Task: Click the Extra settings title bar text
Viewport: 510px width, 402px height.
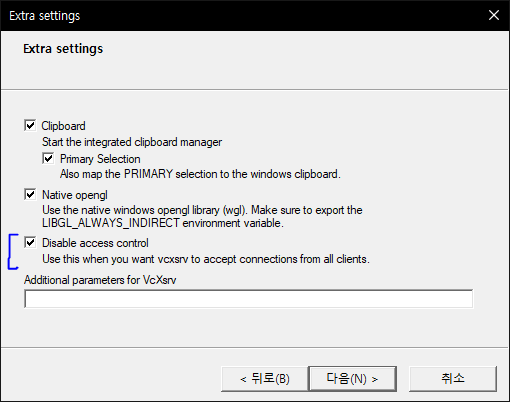Action: 45,16
